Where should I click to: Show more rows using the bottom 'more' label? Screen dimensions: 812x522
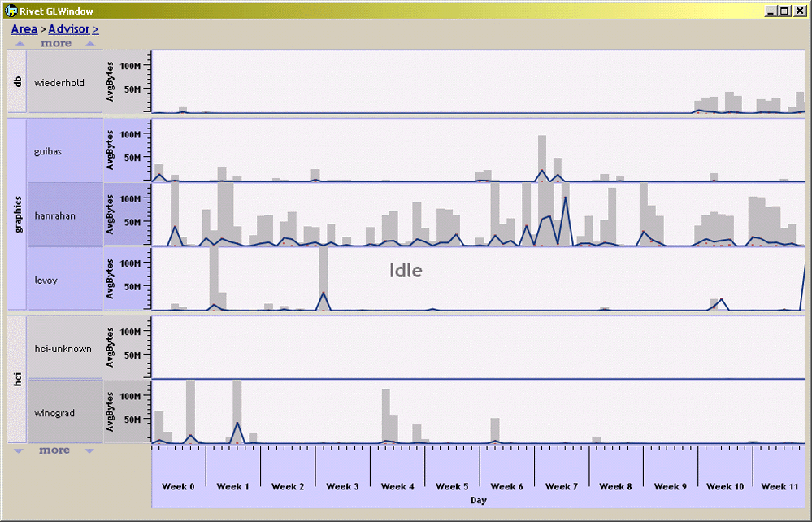click(55, 450)
